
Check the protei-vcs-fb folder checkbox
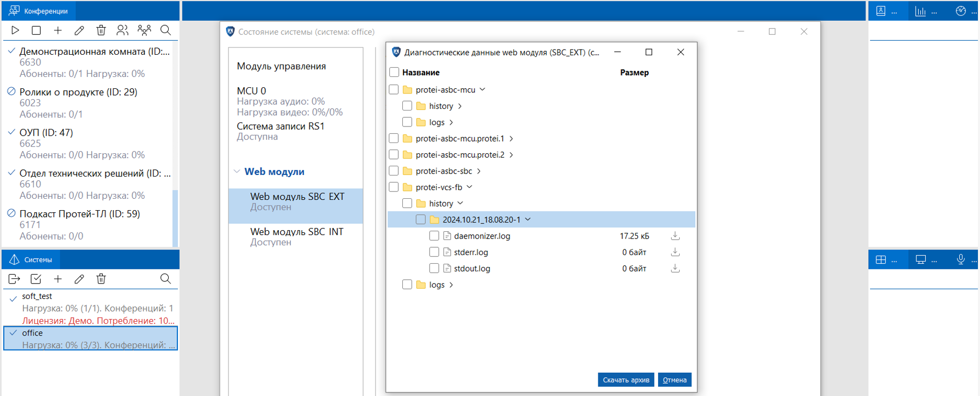[x=394, y=187]
